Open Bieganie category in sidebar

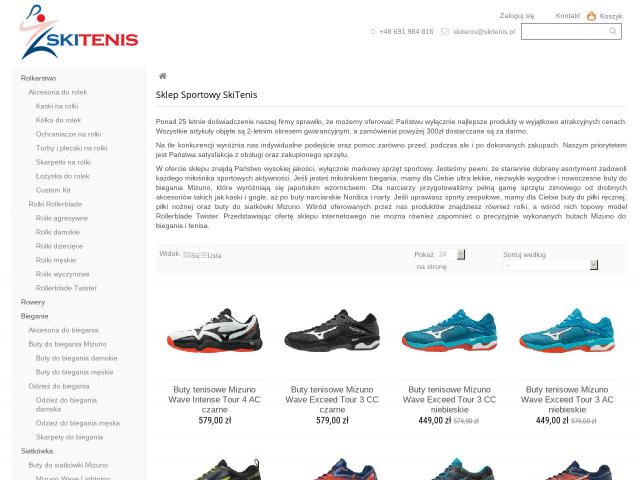tap(34, 316)
